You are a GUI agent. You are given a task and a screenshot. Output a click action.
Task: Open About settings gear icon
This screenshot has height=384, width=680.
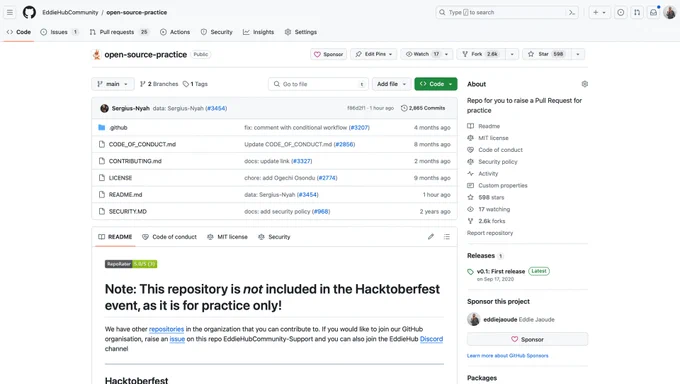click(585, 84)
